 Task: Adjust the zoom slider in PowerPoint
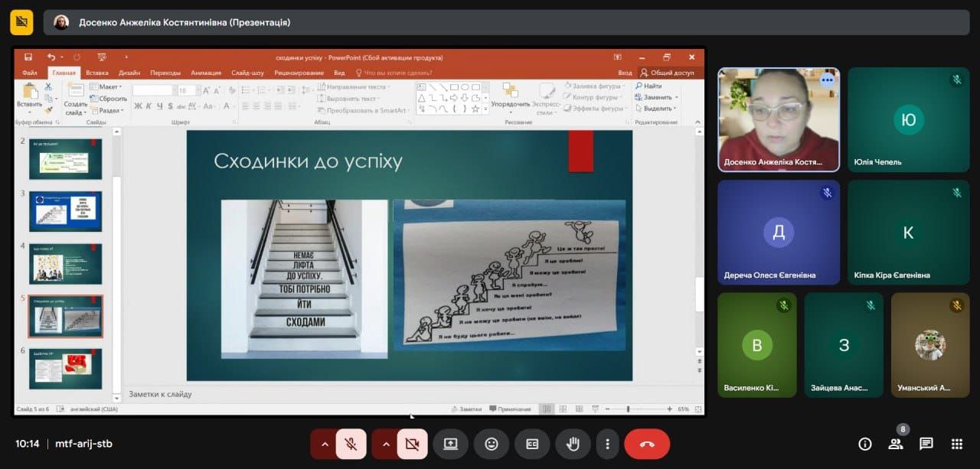[628, 409]
